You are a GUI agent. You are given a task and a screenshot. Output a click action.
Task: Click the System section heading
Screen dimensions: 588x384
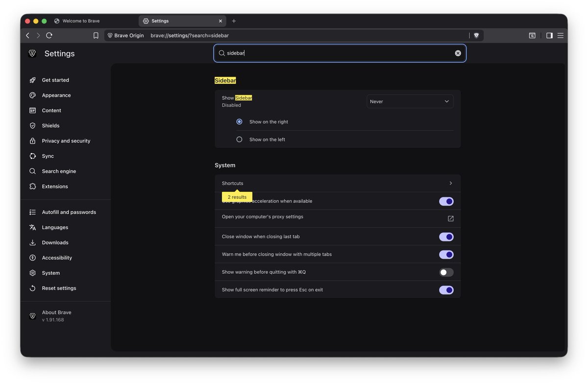pyautogui.click(x=225, y=165)
